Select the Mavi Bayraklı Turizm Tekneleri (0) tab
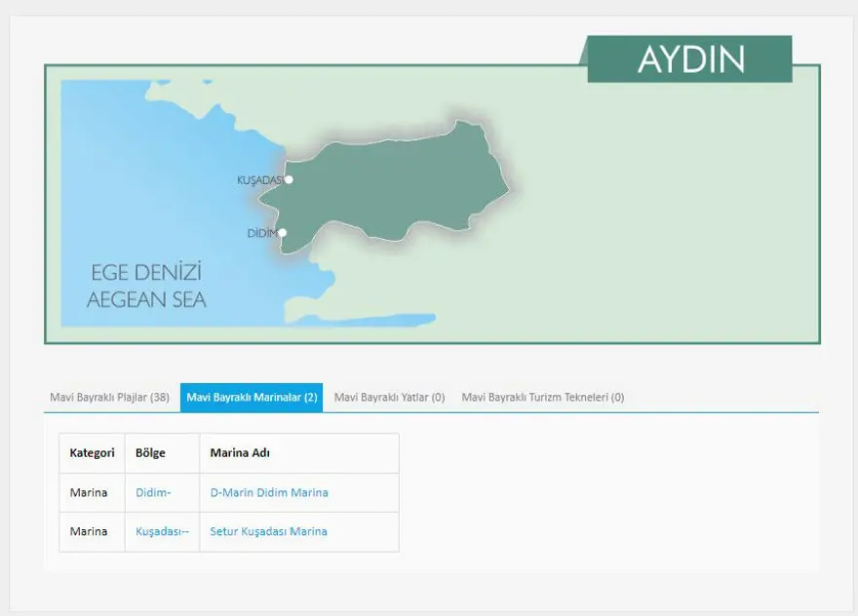This screenshot has width=858, height=616. pos(543,398)
